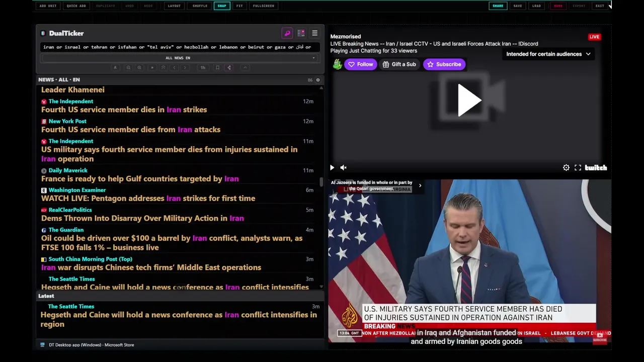The height and width of the screenshot is (362, 644).
Task: Unmute the Twitch player volume
Action: coord(344,168)
